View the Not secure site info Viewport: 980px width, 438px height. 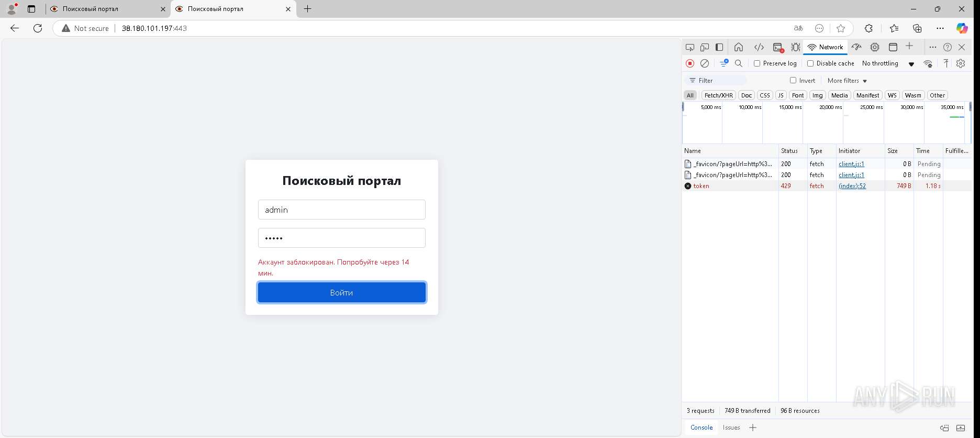(x=85, y=28)
